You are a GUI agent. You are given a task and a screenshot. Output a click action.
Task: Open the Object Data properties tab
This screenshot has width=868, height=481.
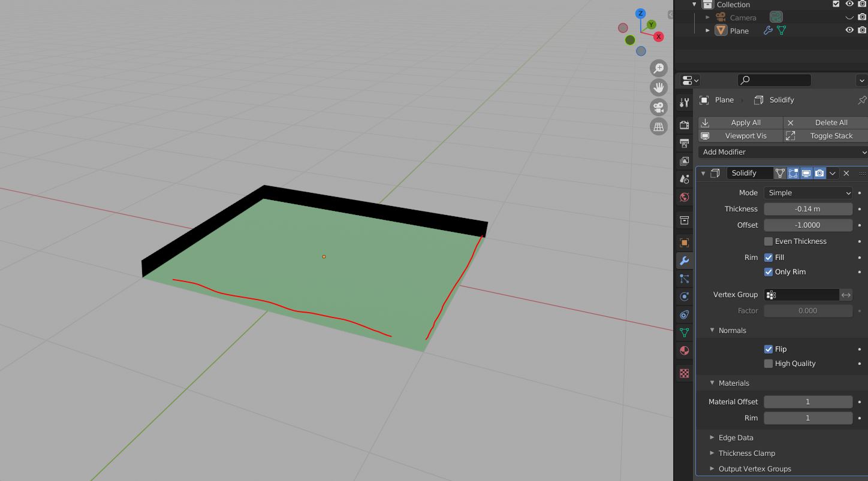[684, 332]
